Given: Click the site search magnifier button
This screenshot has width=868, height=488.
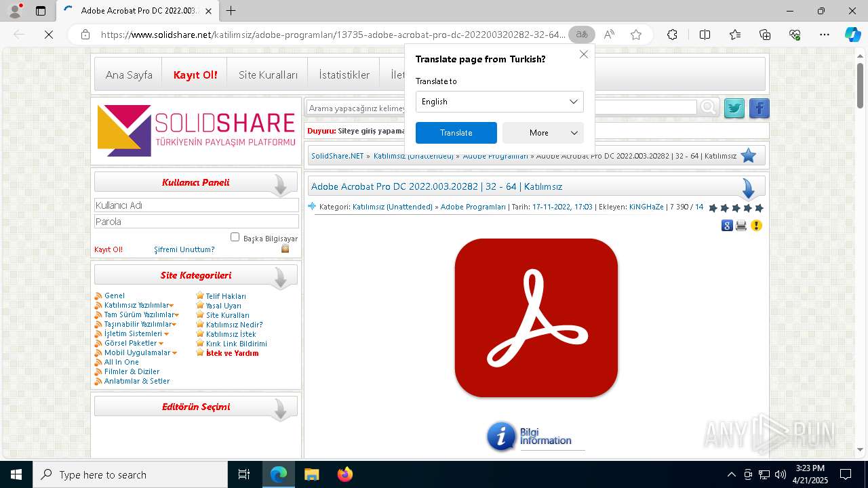Looking at the screenshot, I should 709,107.
